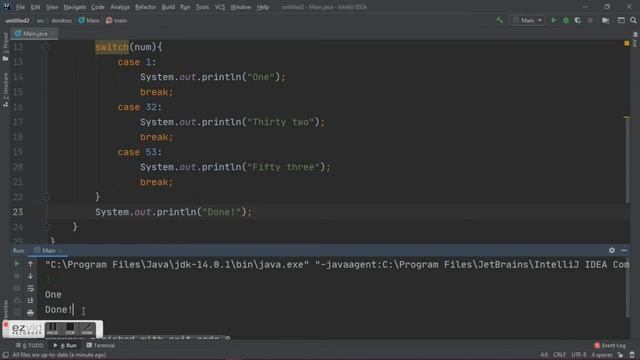
Task: Open the Main run configuration dropdown
Action: 527,20
